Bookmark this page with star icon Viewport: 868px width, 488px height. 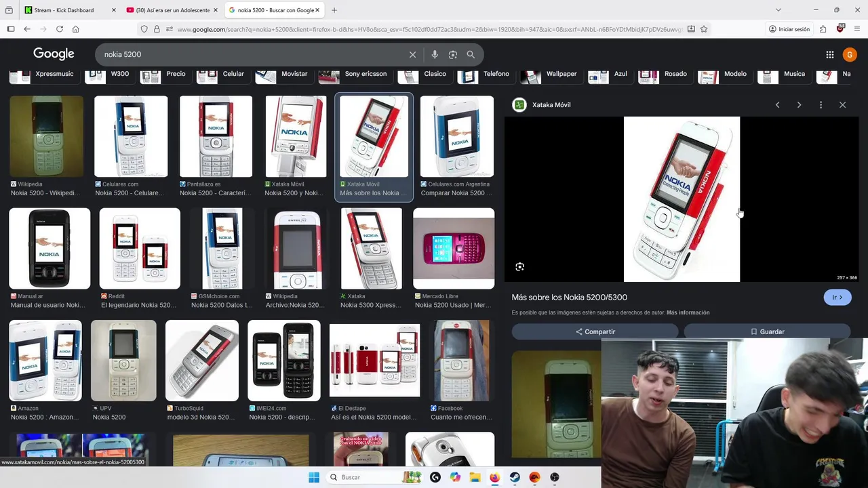(704, 29)
